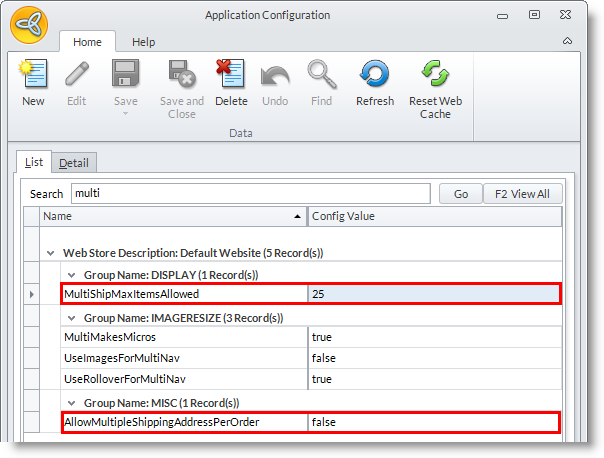
Task: Click the F2 View All button
Action: tap(523, 194)
